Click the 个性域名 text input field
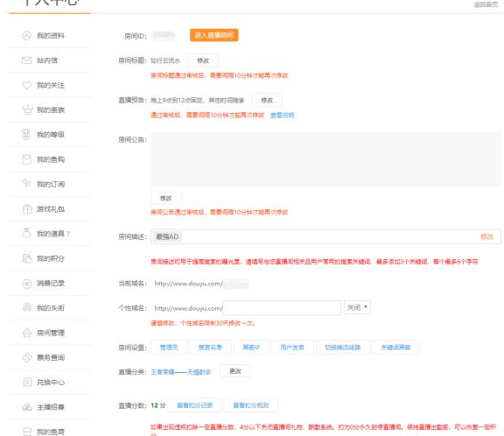 pos(282,307)
